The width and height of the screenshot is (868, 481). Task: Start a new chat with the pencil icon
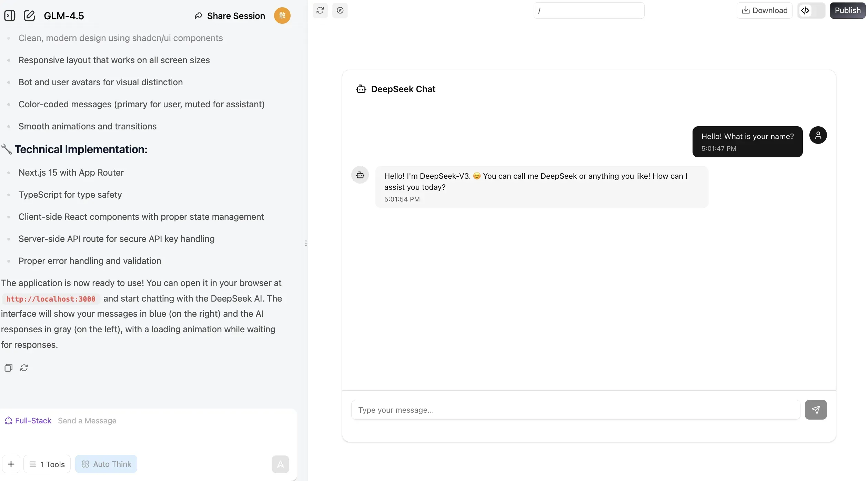pos(29,16)
